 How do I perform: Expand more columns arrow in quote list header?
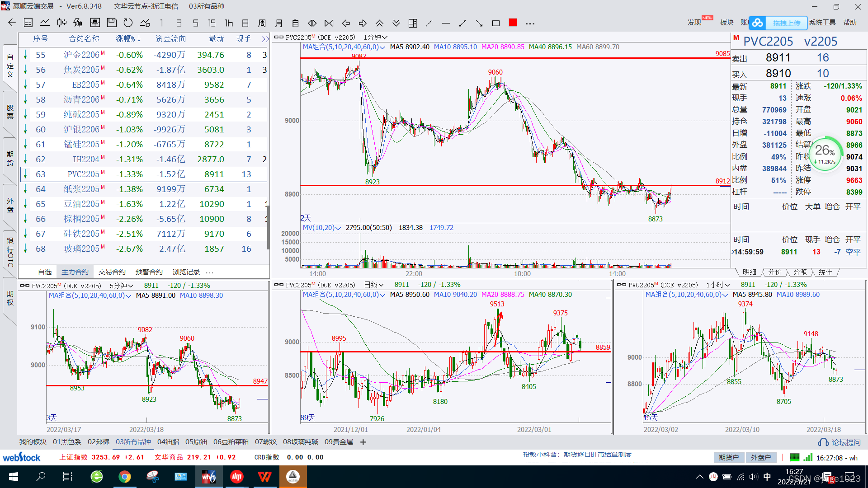click(265, 39)
